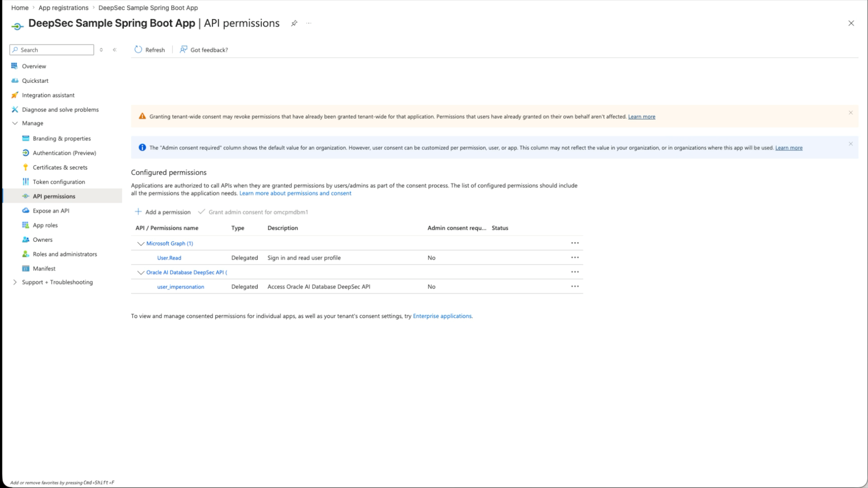Screen dimensions: 868x488
Task: Click the Integration assistant rocket icon
Action: point(14,95)
